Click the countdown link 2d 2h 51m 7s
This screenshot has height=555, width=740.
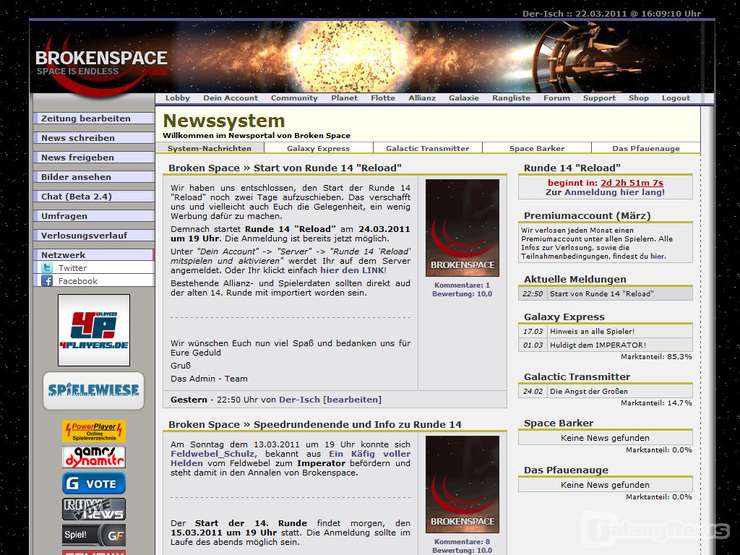tap(631, 183)
